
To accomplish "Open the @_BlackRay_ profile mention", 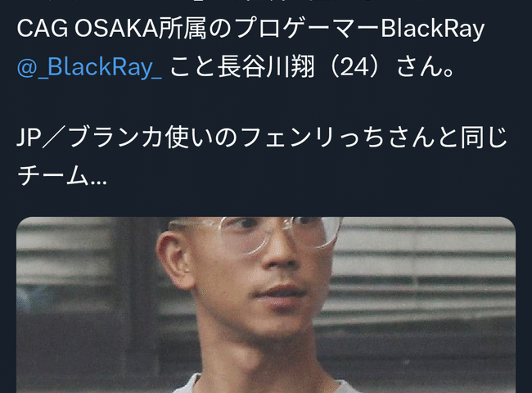I will coord(89,67).
